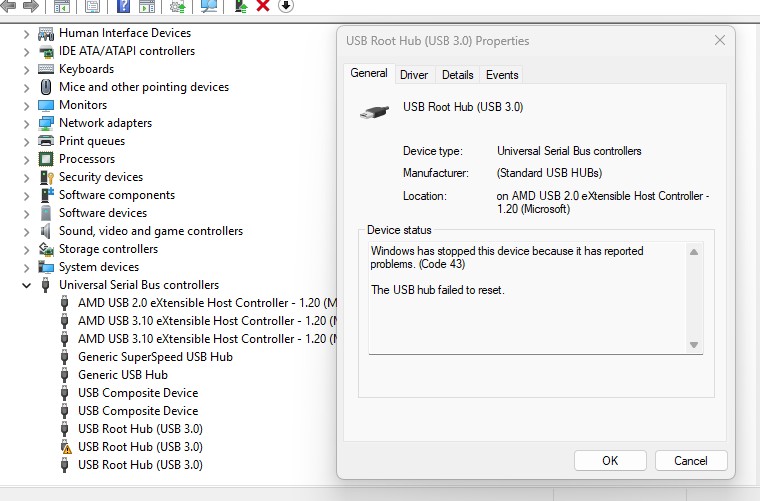The width and height of the screenshot is (760, 501).
Task: Click the red X uninstall device toolbar icon
Action: pos(263,6)
